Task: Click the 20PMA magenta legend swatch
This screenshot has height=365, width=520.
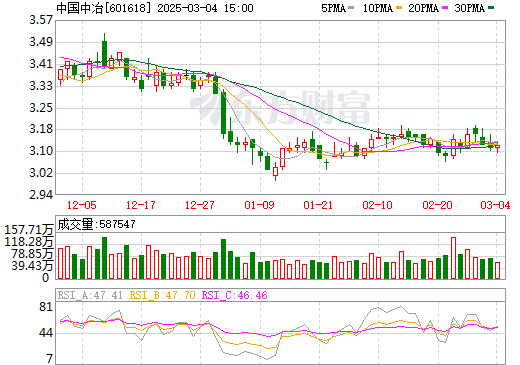Action: [x=445, y=8]
